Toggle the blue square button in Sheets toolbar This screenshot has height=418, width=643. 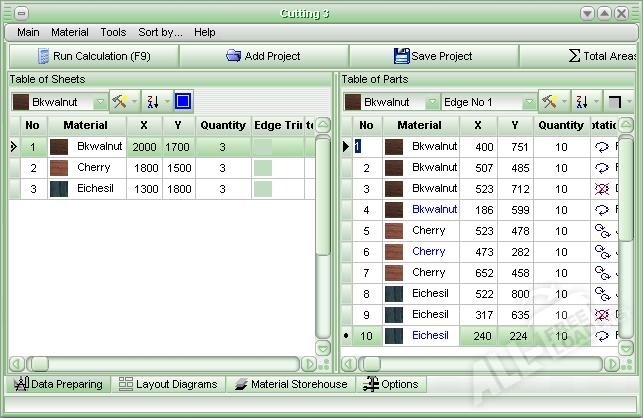[x=183, y=102]
